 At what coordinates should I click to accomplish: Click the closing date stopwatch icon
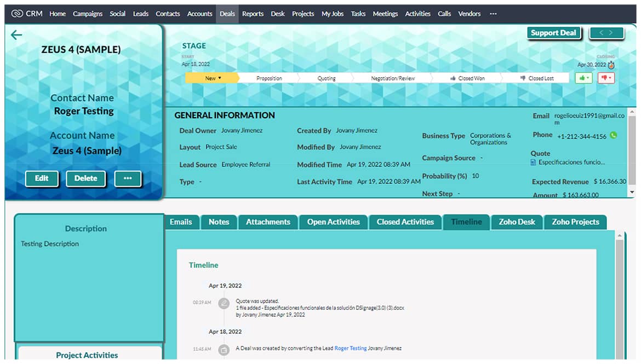(x=611, y=65)
